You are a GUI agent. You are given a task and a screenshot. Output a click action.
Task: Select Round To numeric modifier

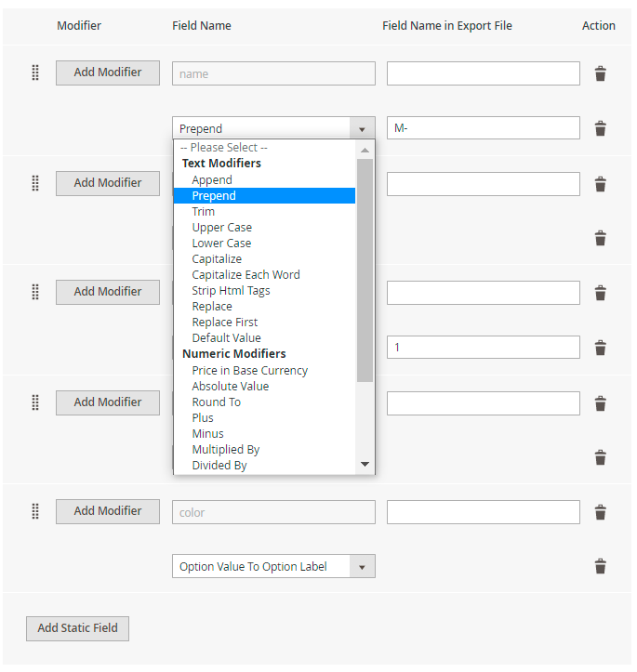tap(216, 402)
